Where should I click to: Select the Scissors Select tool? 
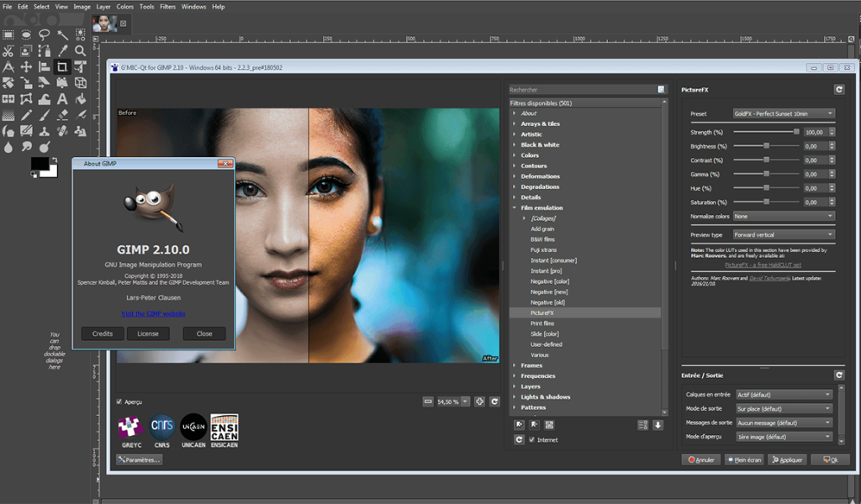coord(8,51)
